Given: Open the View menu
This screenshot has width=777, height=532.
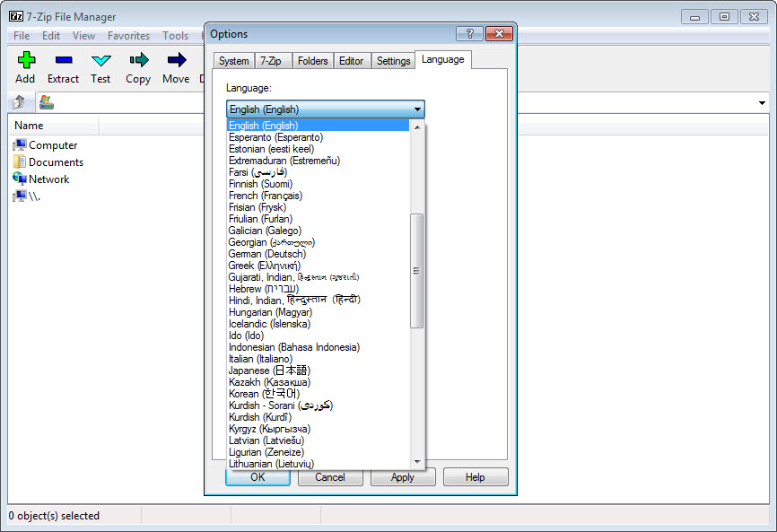Looking at the screenshot, I should pos(83,36).
